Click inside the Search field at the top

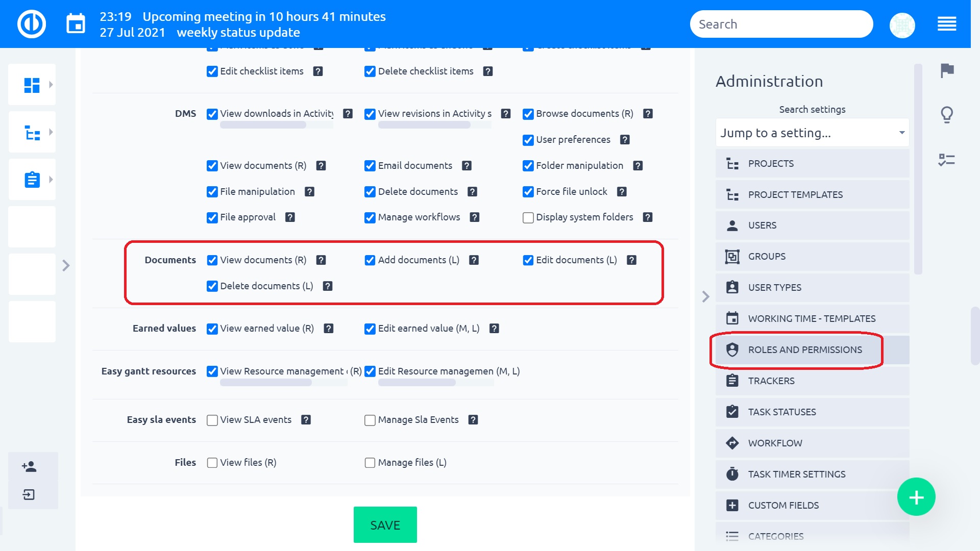[x=781, y=23]
